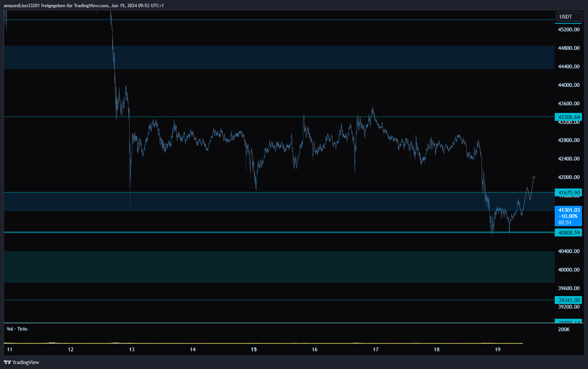Click the 40000.00 price axis label
Viewport: 588px width, 369px height.
(x=569, y=270)
